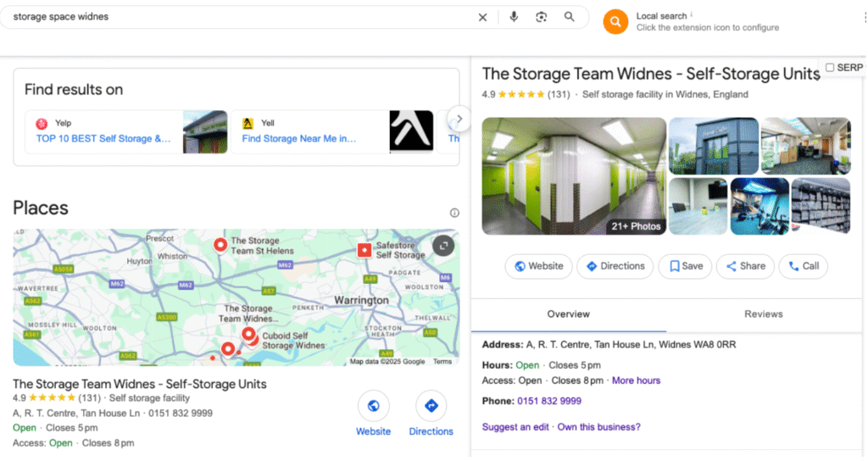Click the 'Local search' extension title text

[x=661, y=16]
